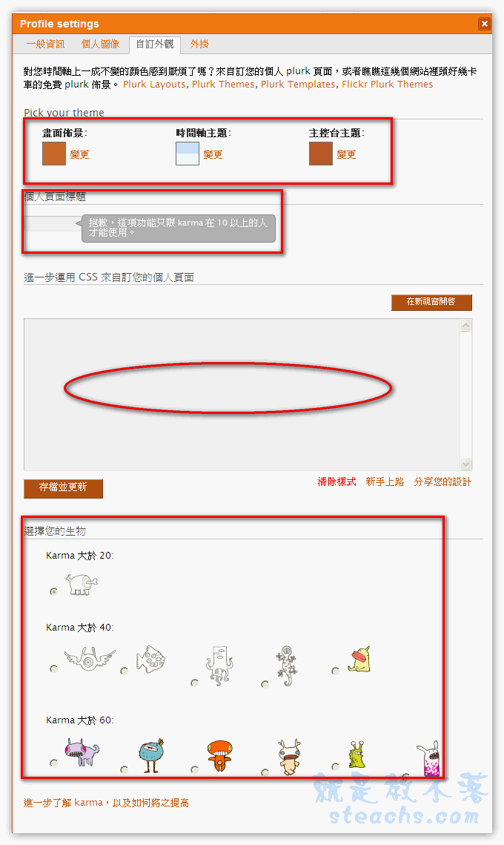Click the 存檔並更新 save button
This screenshot has width=504, height=845.
click(x=63, y=488)
